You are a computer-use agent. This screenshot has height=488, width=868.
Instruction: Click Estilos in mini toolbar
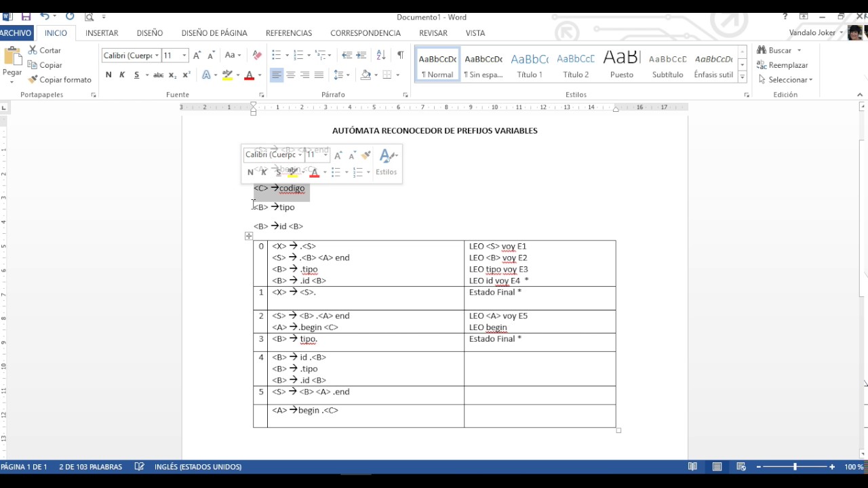(387, 163)
